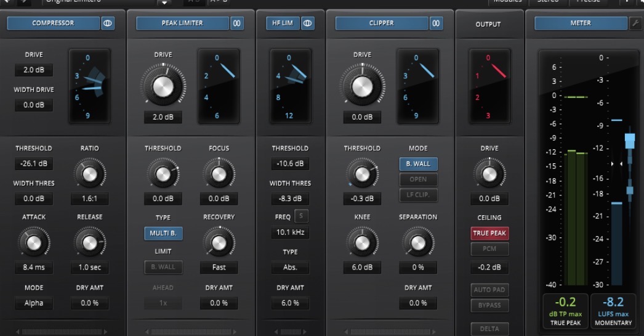The width and height of the screenshot is (644, 336).
Task: Click the Compressor RATIO knob
Action: (89, 174)
